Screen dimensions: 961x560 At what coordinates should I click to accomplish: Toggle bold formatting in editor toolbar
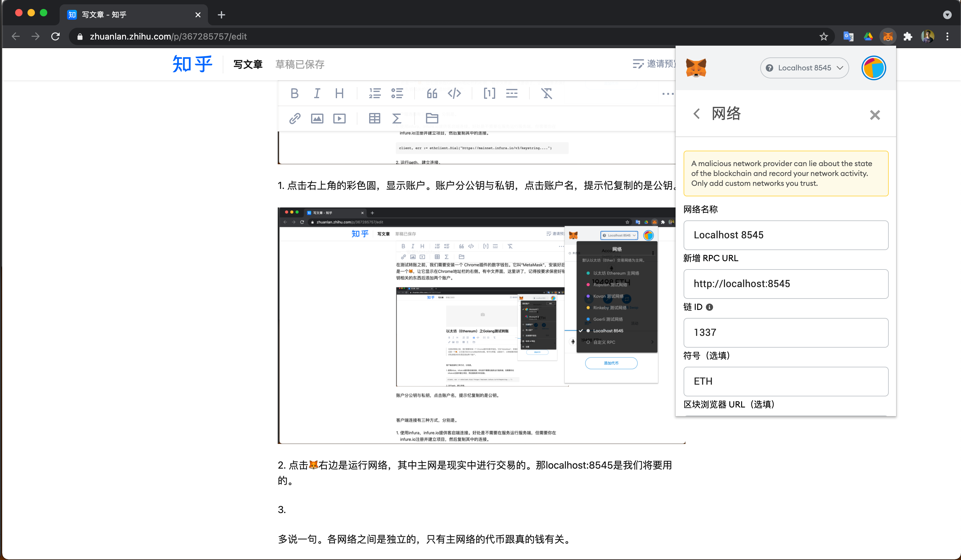pos(294,94)
